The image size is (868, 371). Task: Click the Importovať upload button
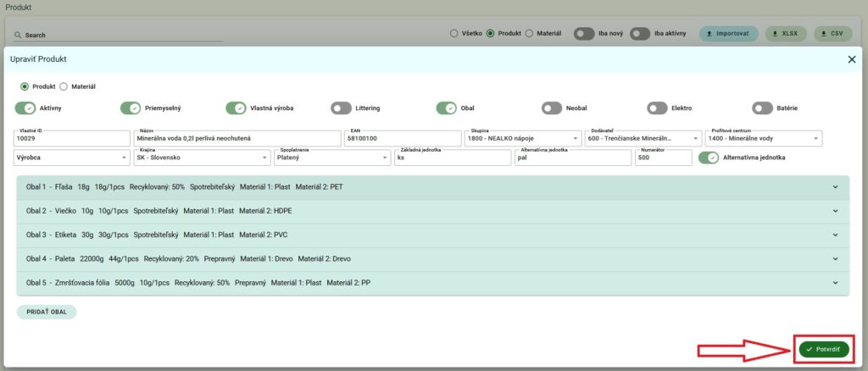coord(728,34)
